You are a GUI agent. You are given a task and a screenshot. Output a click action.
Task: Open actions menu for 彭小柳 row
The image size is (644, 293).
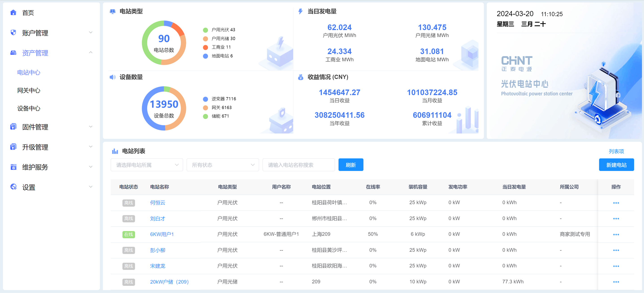pyautogui.click(x=616, y=250)
